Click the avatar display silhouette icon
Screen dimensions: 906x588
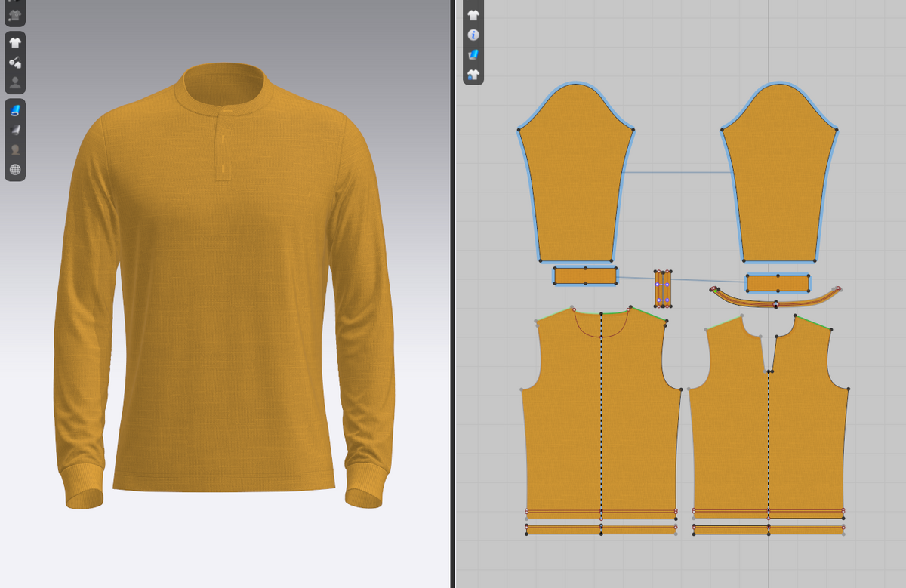(x=15, y=82)
